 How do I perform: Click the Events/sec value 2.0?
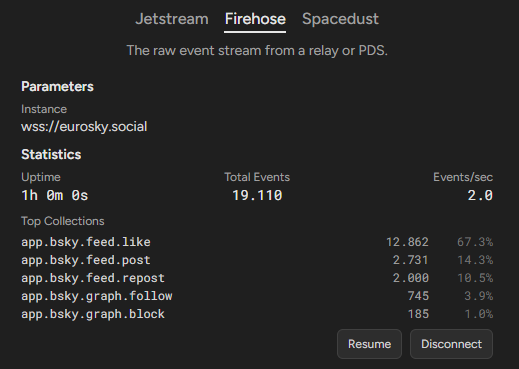[480, 195]
